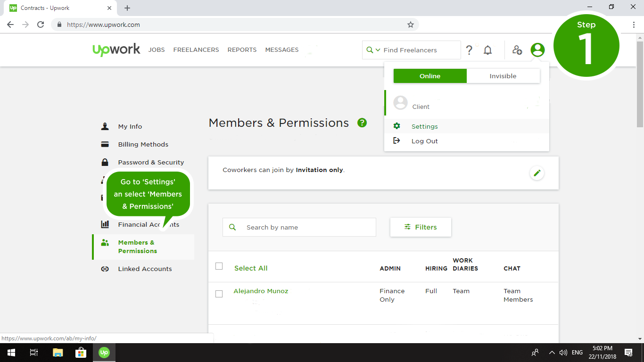This screenshot has height=362, width=644.
Task: Select Settings from the account menu
Action: (x=424, y=126)
